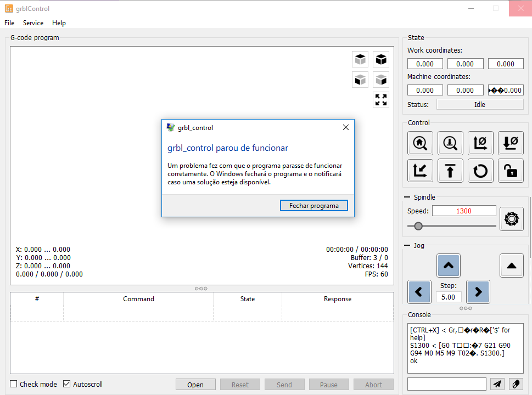Click the Zero XY button
Screen dimensions: 532x395
[480, 143]
